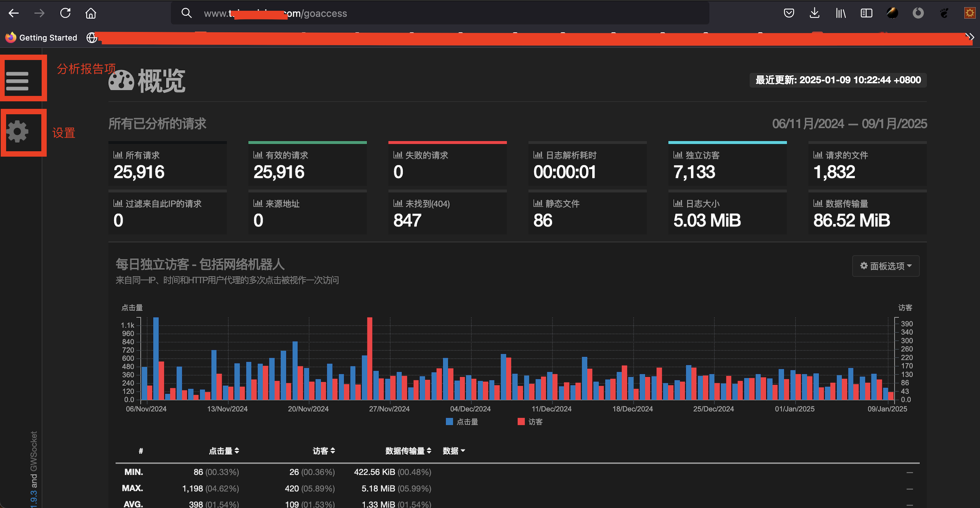Open the downloads panel
The width and height of the screenshot is (980, 508).
814,13
